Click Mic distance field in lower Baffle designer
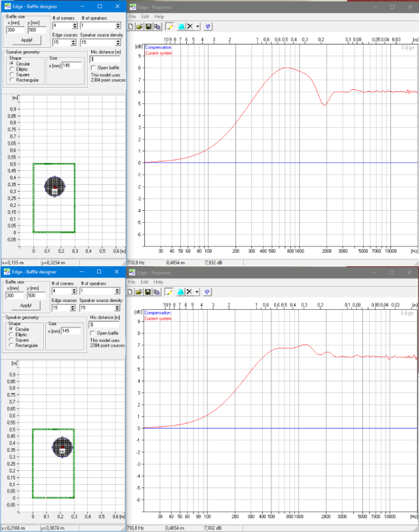Image resolution: width=419 pixels, height=532 pixels. click(104, 325)
